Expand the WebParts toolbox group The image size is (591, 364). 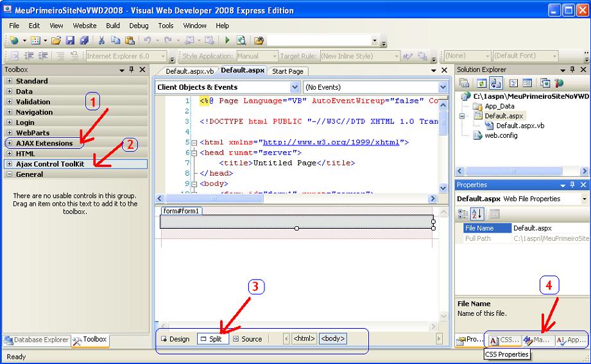pyautogui.click(x=10, y=133)
